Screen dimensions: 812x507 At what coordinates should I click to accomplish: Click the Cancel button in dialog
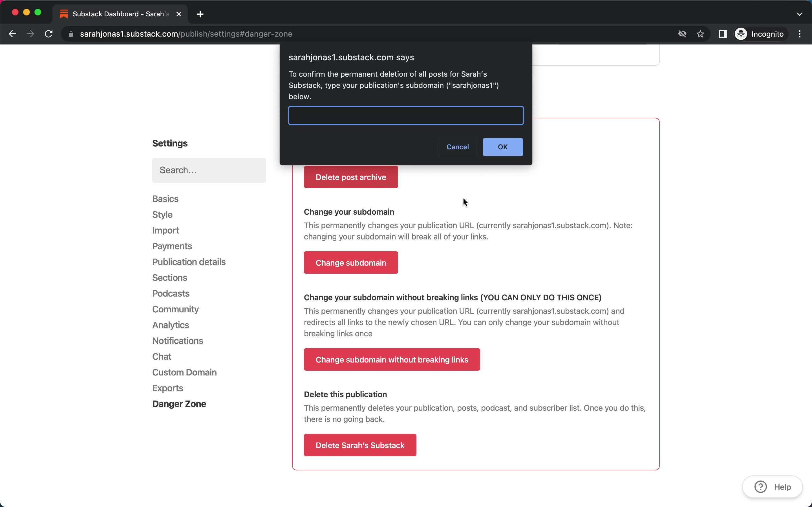(x=458, y=147)
